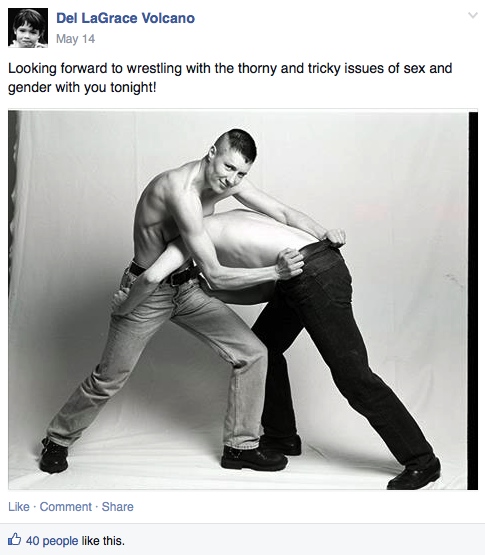Comment on this post
This screenshot has height=555, width=485.
65,507
